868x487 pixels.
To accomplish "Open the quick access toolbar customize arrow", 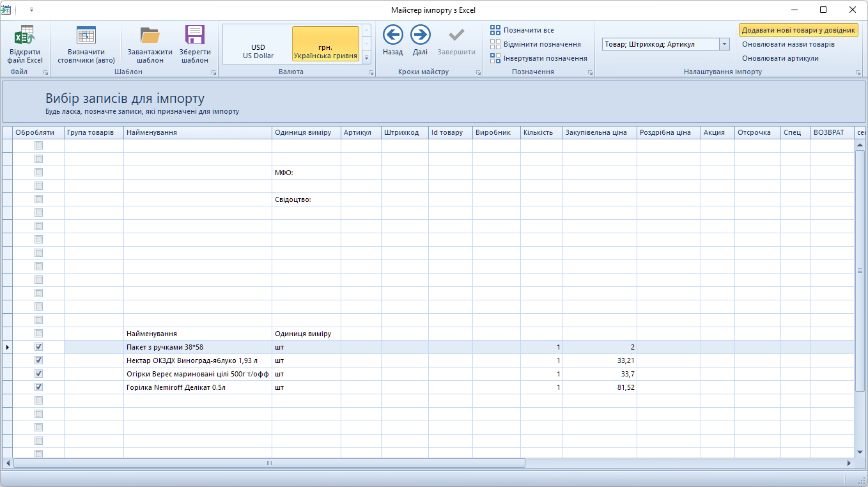I will (31, 10).
